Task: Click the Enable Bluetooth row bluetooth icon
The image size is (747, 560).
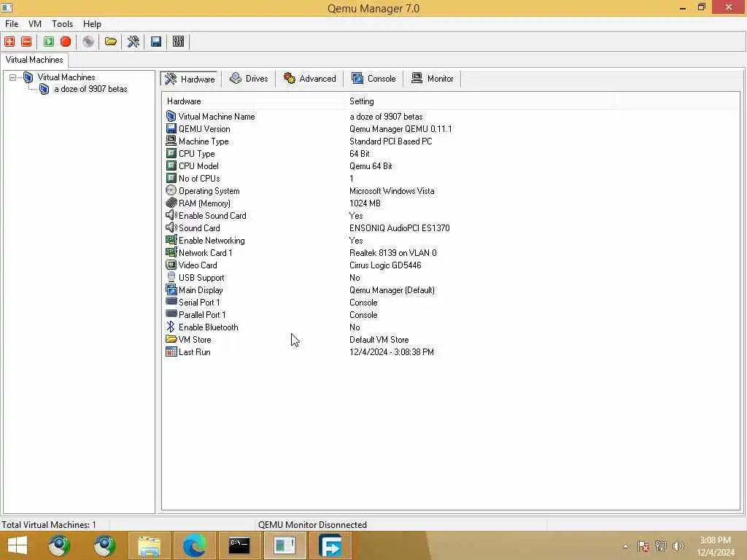Action: (171, 327)
